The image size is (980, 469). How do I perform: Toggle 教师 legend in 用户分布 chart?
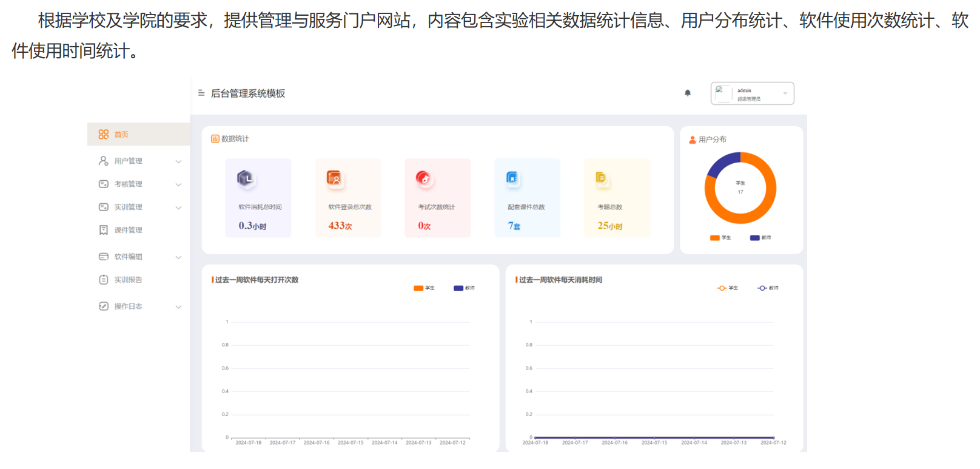(760, 238)
